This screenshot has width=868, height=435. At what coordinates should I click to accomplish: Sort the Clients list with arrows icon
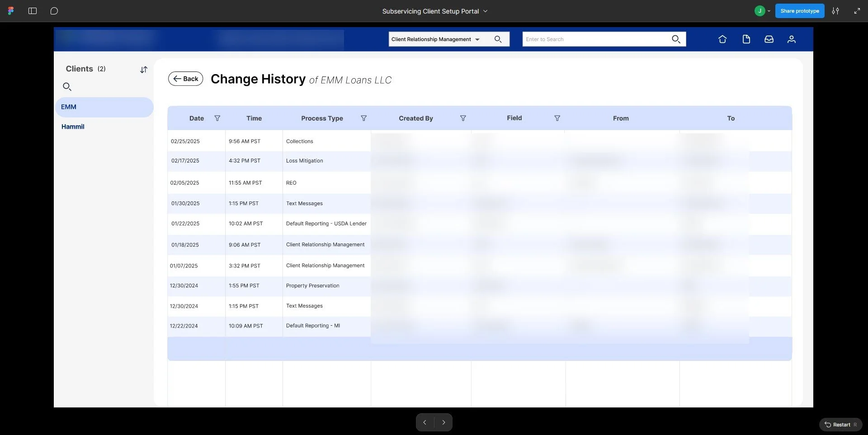click(x=144, y=70)
